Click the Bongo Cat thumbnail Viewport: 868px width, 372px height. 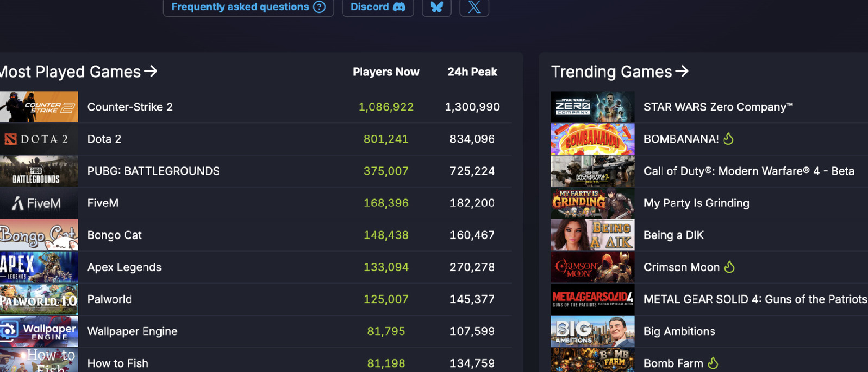point(39,235)
